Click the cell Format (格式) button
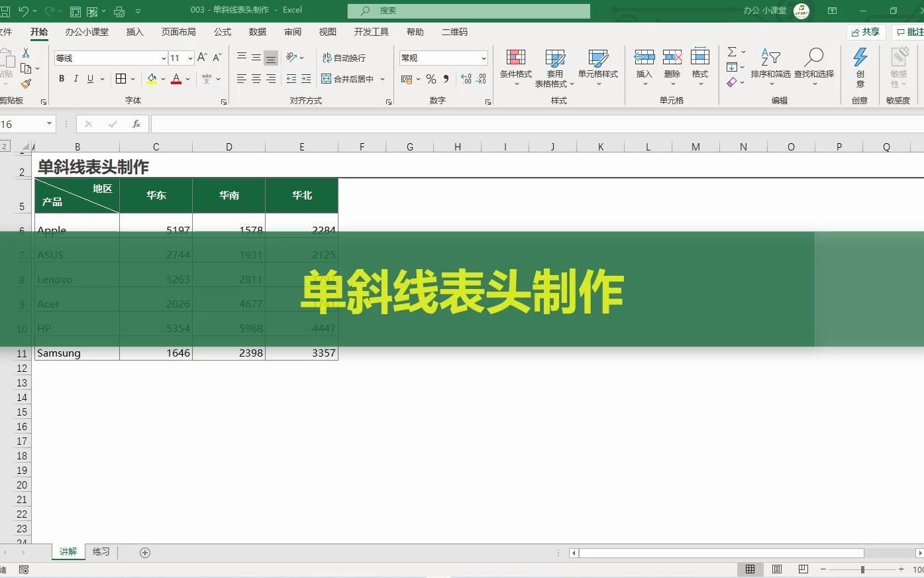 (700, 67)
